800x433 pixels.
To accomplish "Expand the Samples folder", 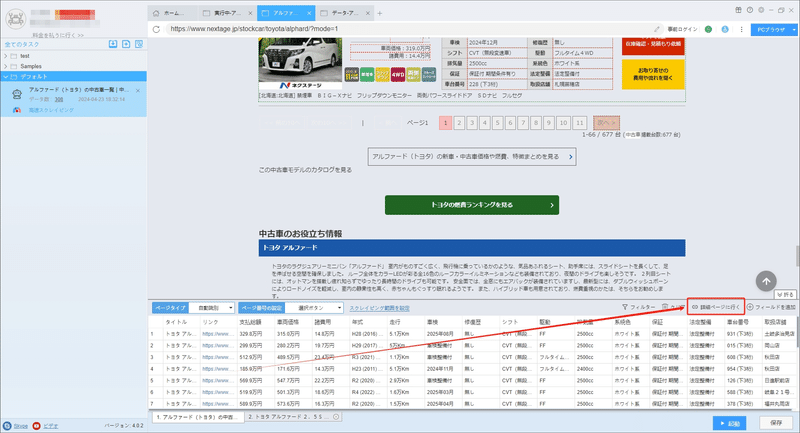I will point(6,66).
